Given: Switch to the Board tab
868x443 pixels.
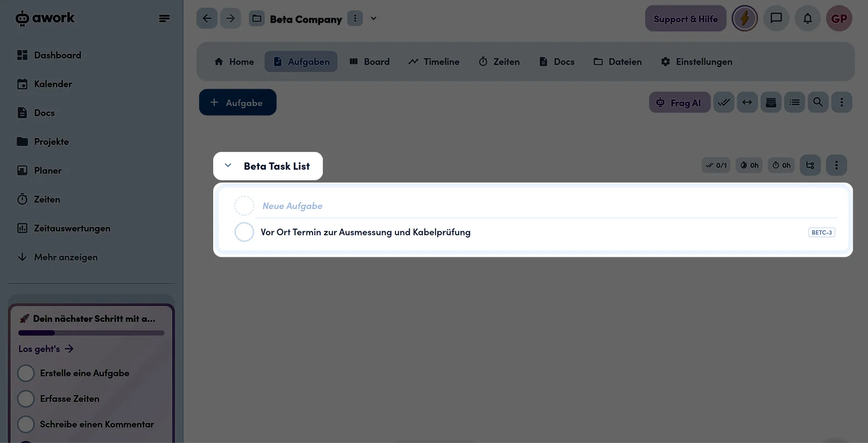Looking at the screenshot, I should pos(369,62).
